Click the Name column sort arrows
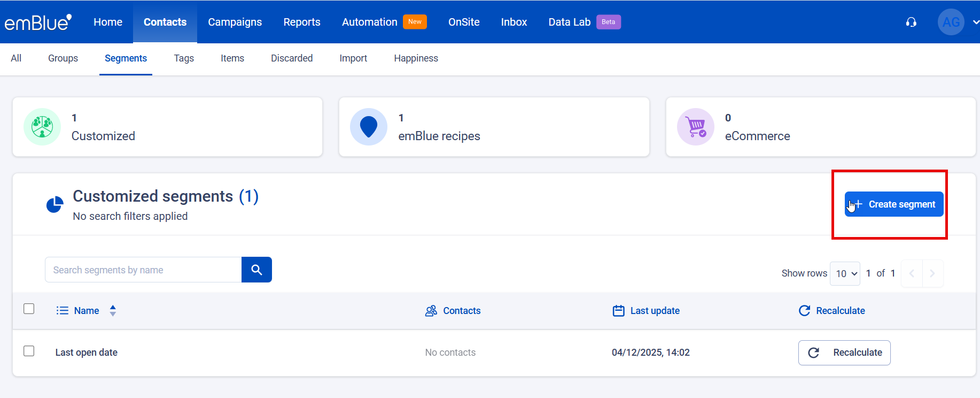 coord(113,311)
